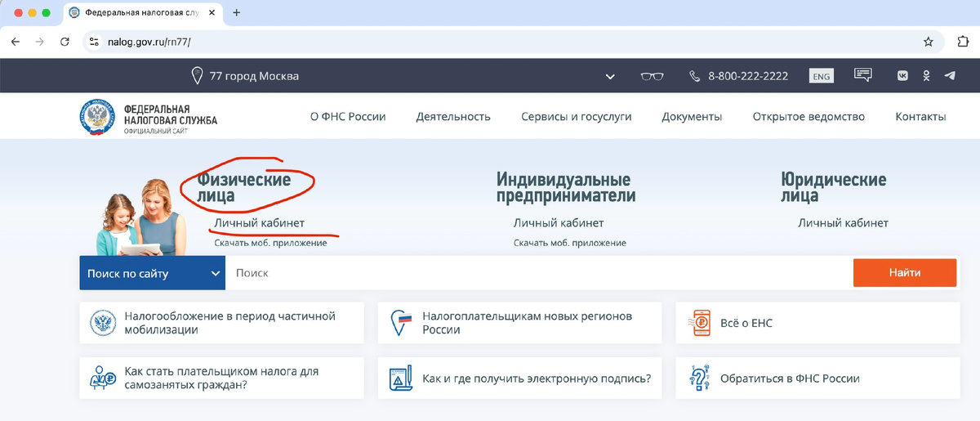
Task: Click the ЕНС phone ruble icon
Action: (x=698, y=323)
